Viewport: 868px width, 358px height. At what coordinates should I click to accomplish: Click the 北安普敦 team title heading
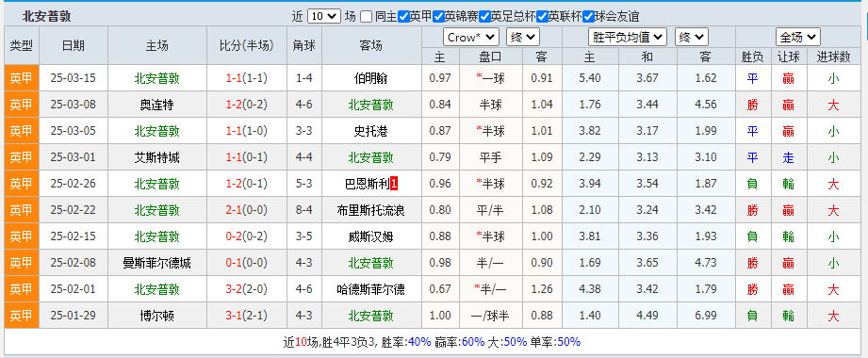(x=46, y=17)
